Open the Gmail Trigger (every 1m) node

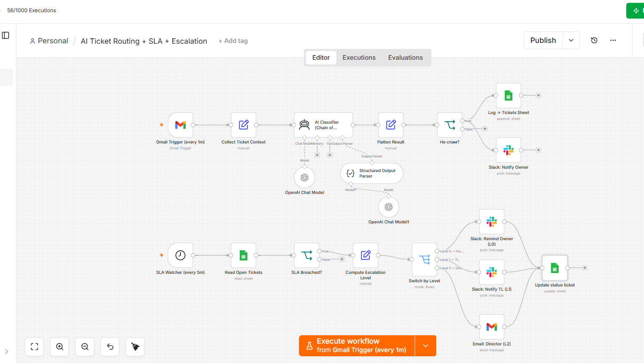tap(180, 125)
